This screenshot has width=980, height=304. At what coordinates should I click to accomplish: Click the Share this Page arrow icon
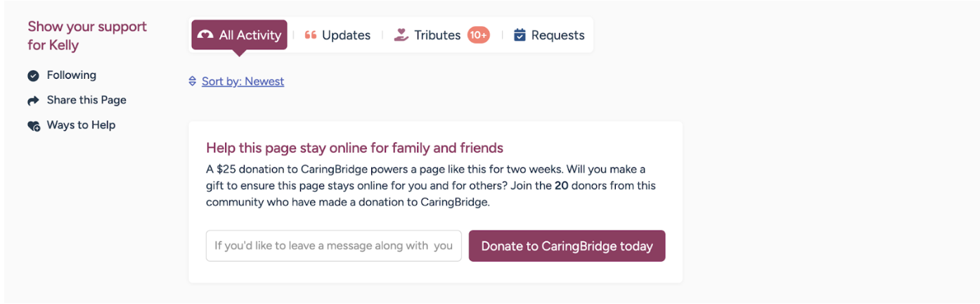coord(33,101)
